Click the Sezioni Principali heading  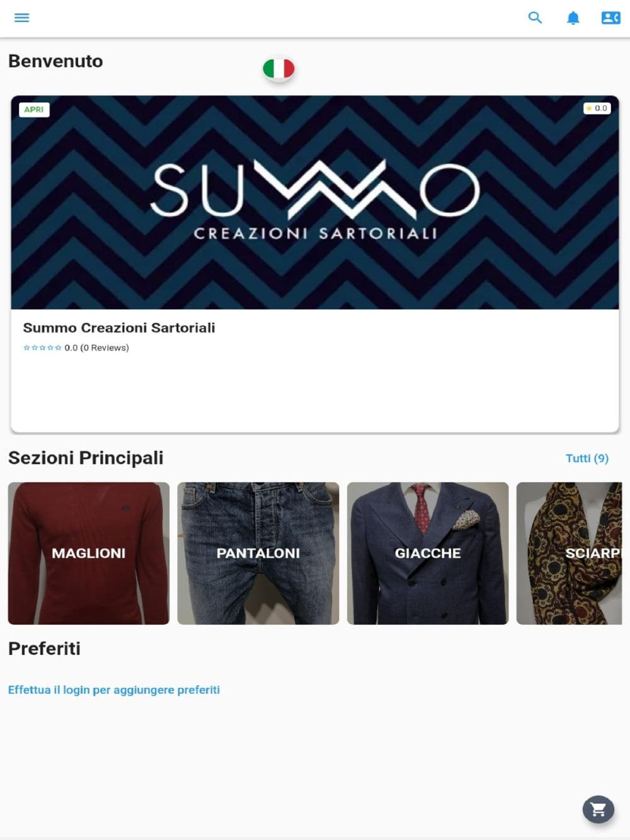pyautogui.click(x=86, y=458)
